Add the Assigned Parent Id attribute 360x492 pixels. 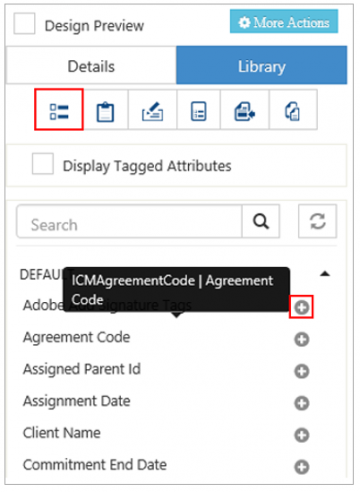point(302,371)
